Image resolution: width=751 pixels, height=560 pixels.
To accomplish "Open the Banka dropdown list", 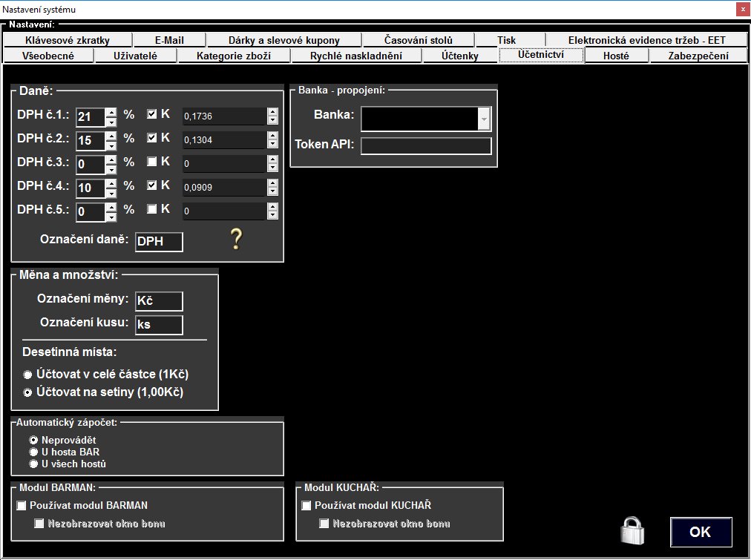I will [x=484, y=119].
